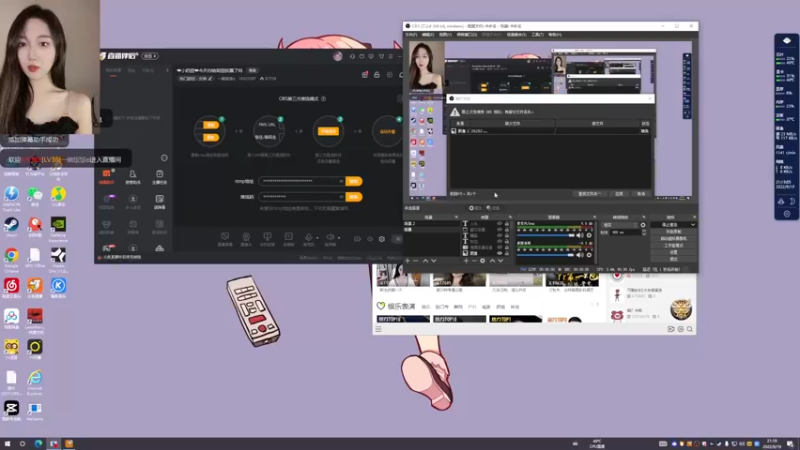Open the third OBS menu bar item

445,35
